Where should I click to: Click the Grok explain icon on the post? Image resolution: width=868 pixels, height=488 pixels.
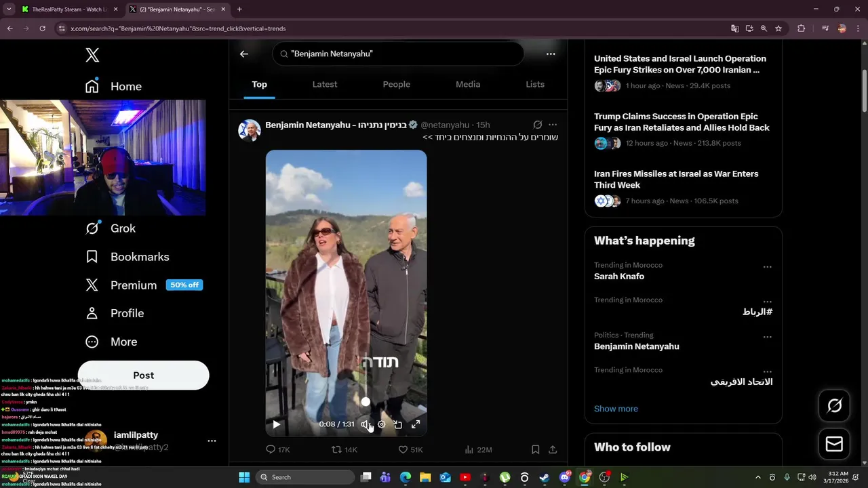coord(538,125)
